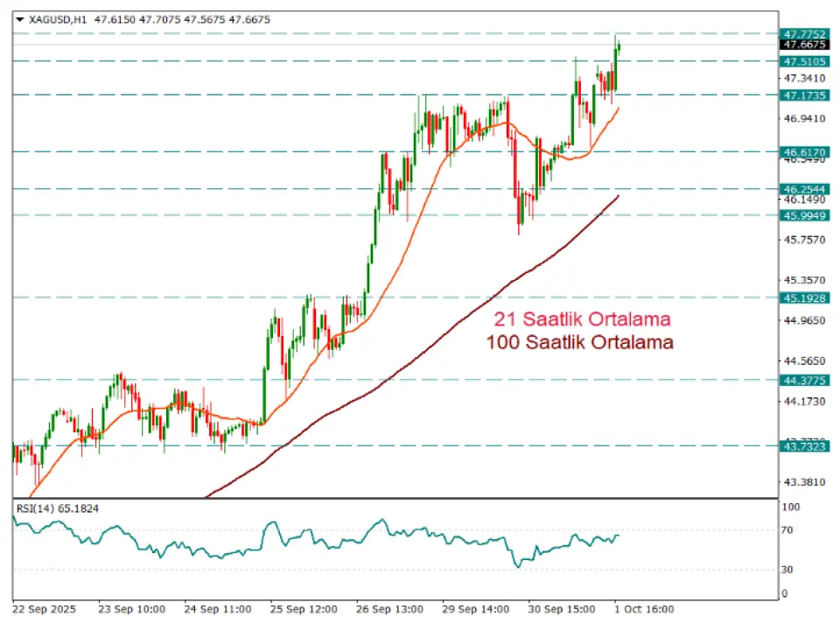Click the RSI 70 level marker
840x631 pixels.
pos(788,530)
